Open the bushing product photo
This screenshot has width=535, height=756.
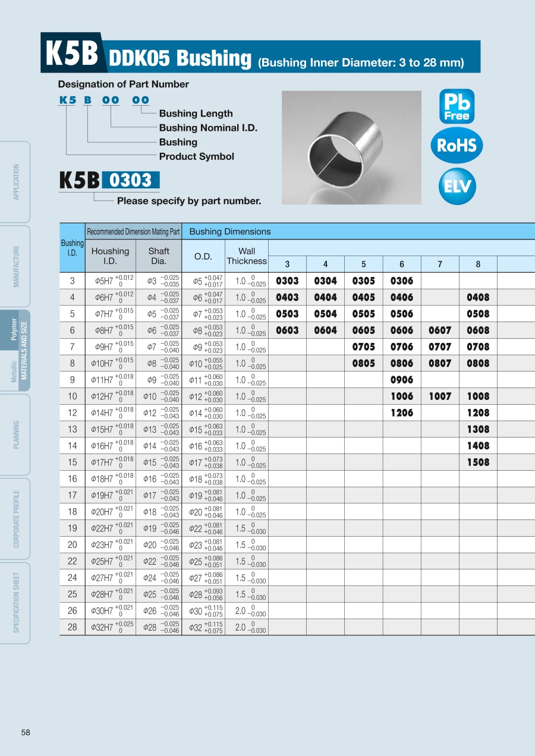pos(351,147)
